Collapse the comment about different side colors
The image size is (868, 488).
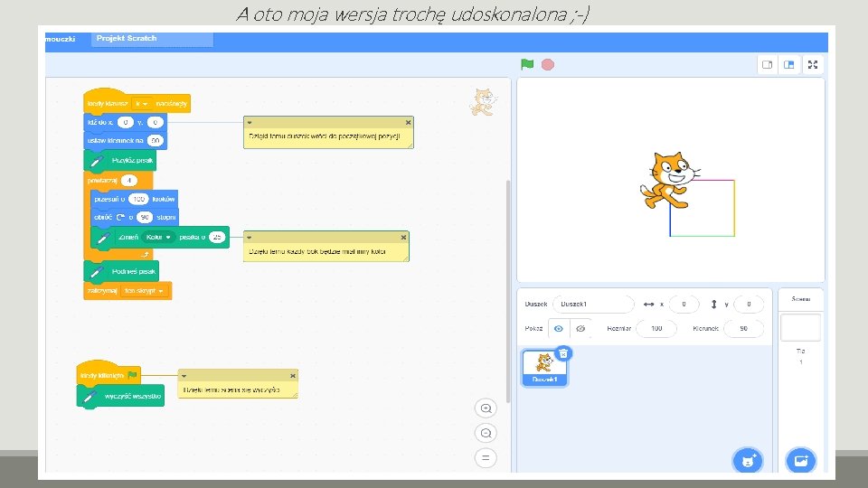click(x=250, y=238)
